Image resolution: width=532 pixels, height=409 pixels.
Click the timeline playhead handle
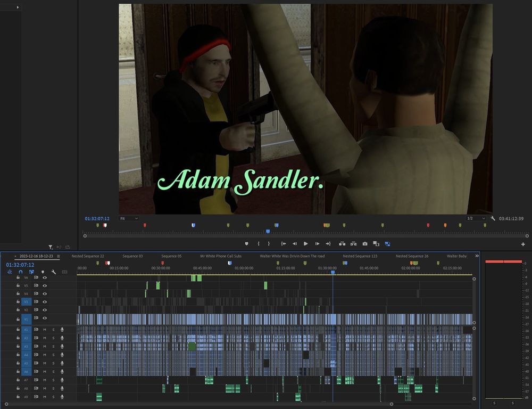[333, 272]
